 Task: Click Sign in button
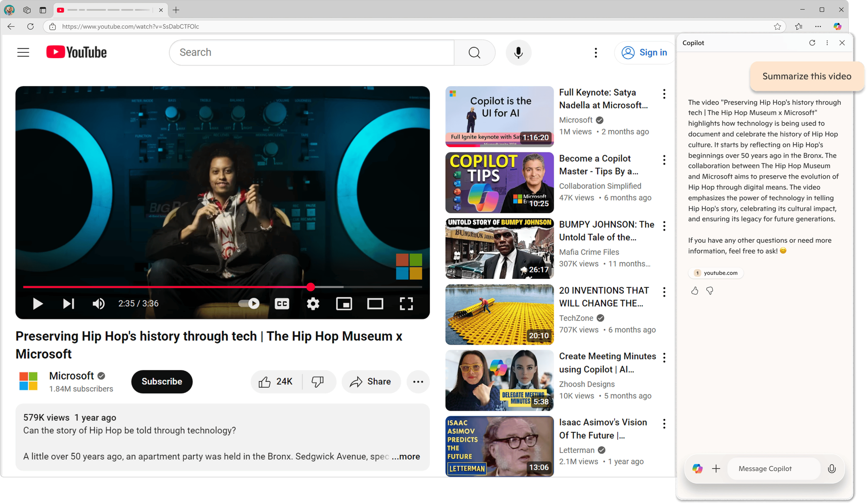coord(644,52)
